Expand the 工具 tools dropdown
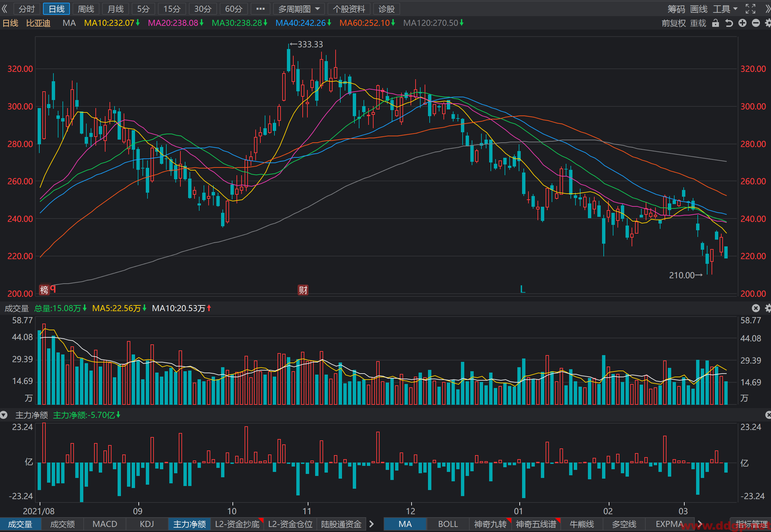The width and height of the screenshot is (771, 532). coord(725,9)
